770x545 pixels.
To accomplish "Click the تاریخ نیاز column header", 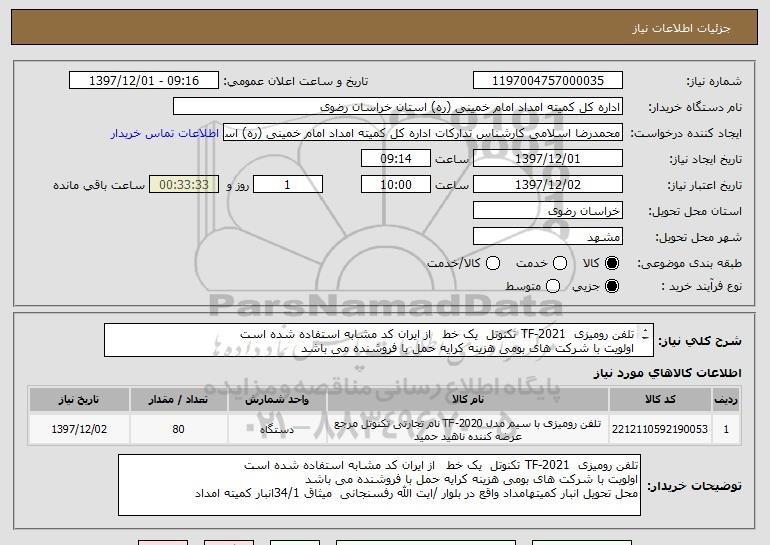I will pyautogui.click(x=79, y=399).
